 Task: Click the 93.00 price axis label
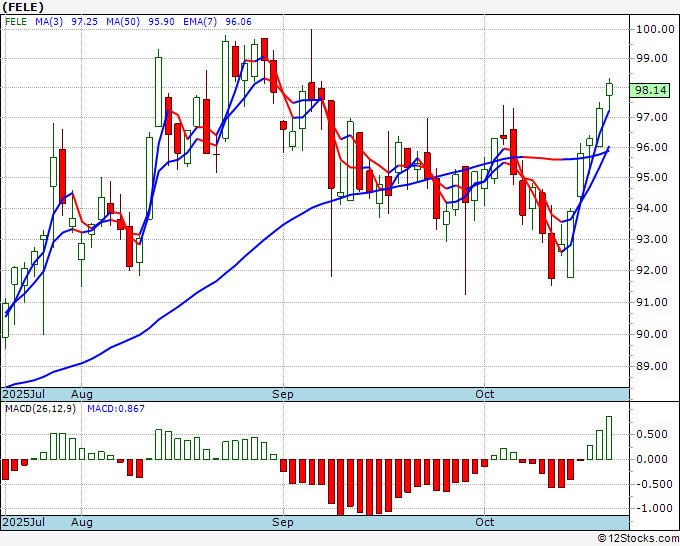(x=652, y=239)
